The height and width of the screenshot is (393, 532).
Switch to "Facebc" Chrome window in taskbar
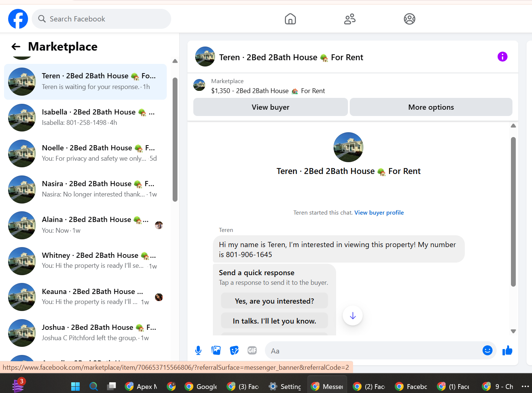(x=411, y=386)
